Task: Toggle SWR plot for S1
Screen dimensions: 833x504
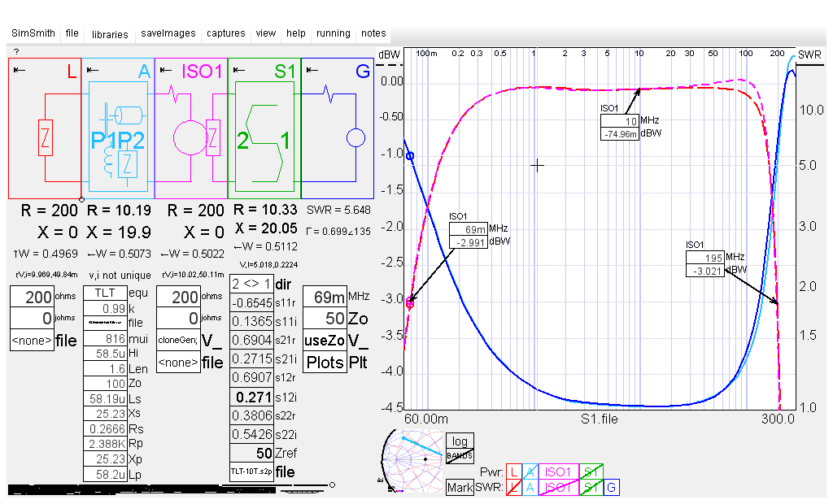Action: [x=591, y=488]
